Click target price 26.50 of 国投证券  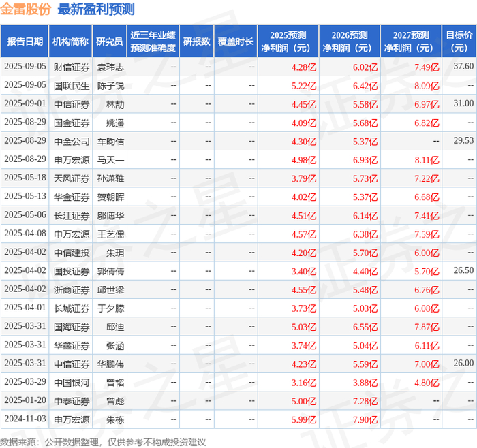point(463,270)
